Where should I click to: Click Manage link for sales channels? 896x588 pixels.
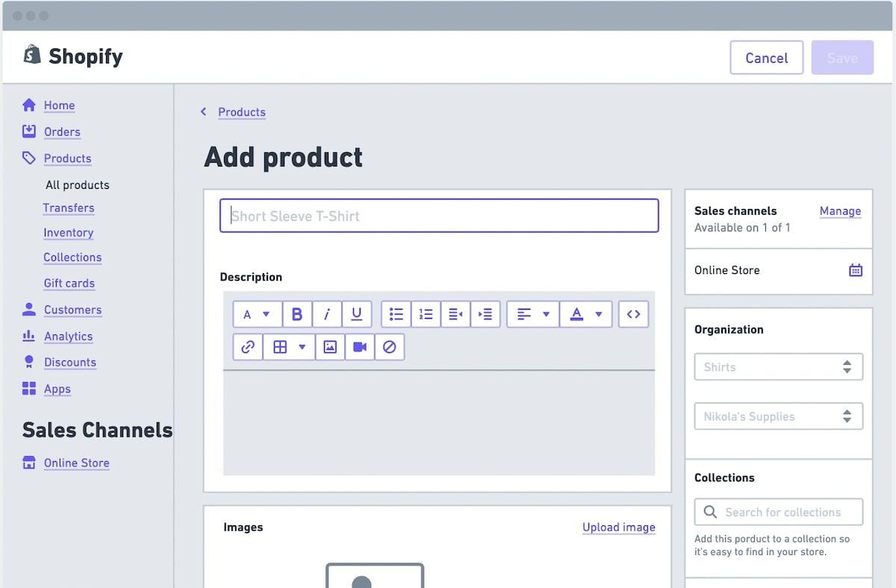840,211
